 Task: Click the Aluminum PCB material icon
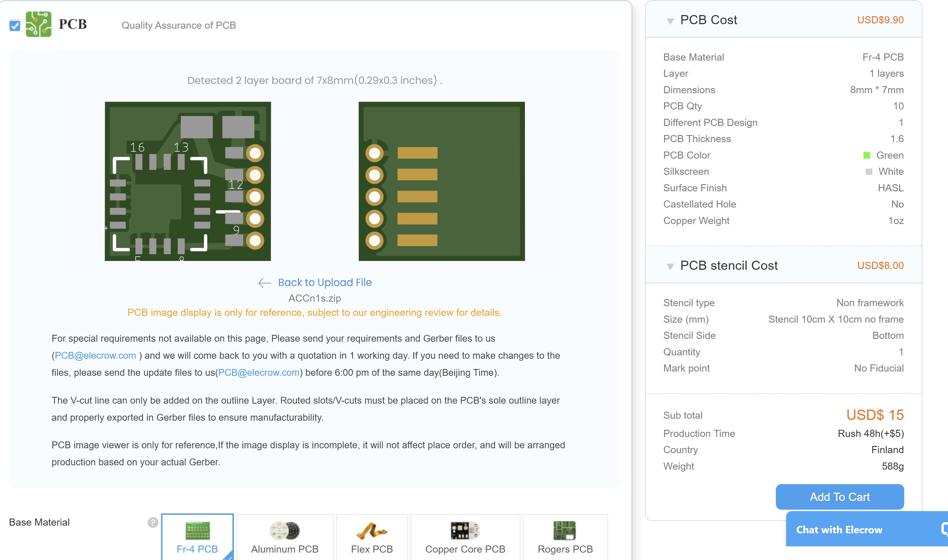point(285,530)
